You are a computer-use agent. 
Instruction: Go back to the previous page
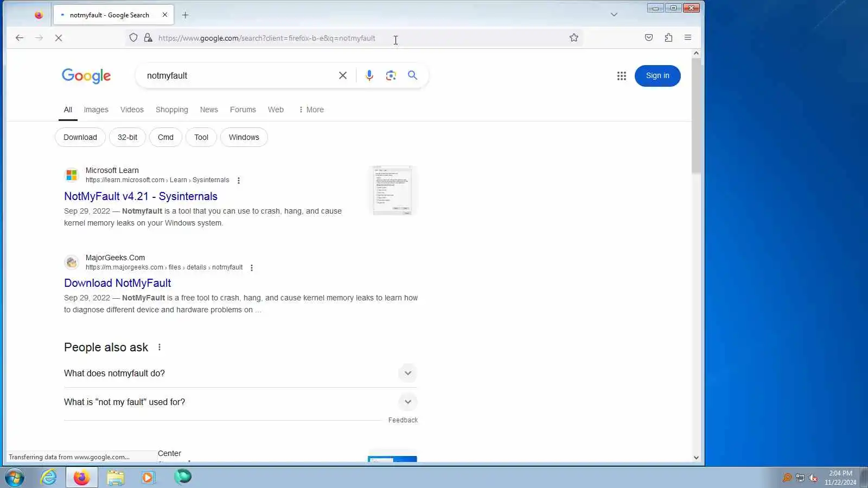click(x=20, y=38)
